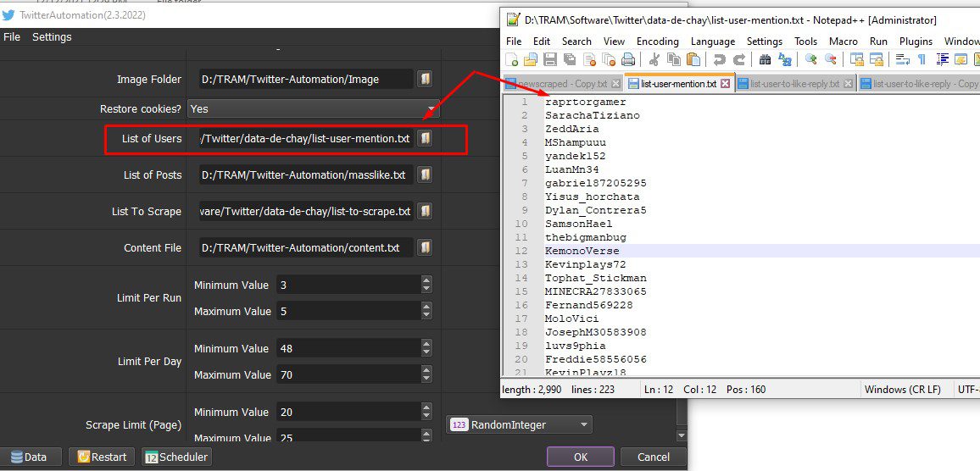Click the Cancel button

tap(653, 457)
